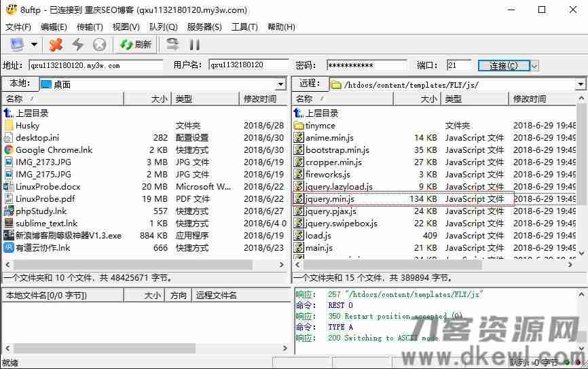Screen dimensions: 588x369
Task: Open the 编辑(E) menu
Action: click(54, 27)
